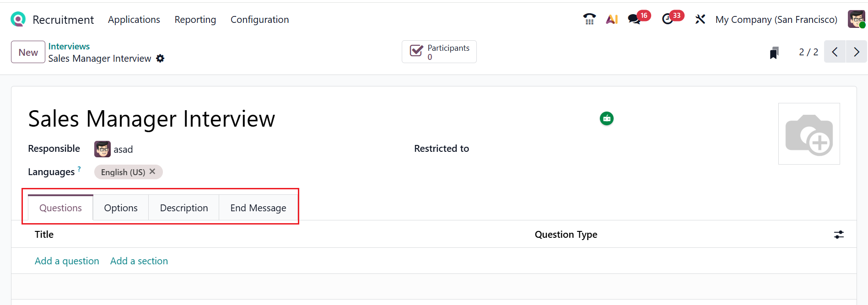Click the Recruitment app logo icon
Image resolution: width=868 pixels, height=305 pixels.
pyautogui.click(x=18, y=19)
